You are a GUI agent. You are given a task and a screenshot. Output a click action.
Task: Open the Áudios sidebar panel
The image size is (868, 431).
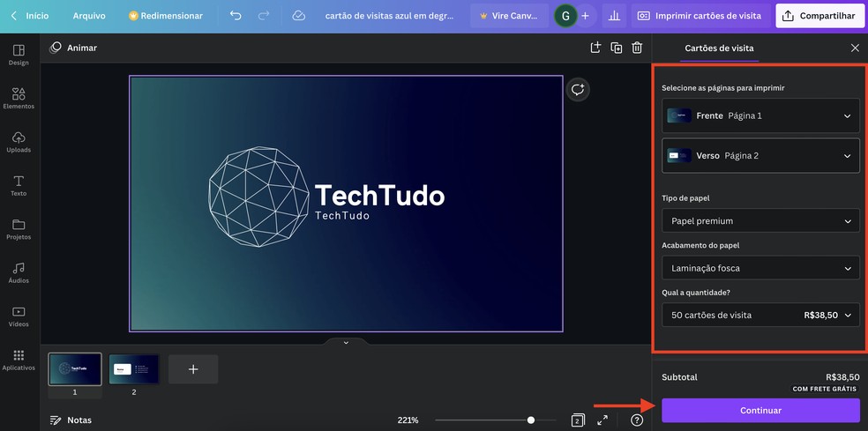coord(19,272)
